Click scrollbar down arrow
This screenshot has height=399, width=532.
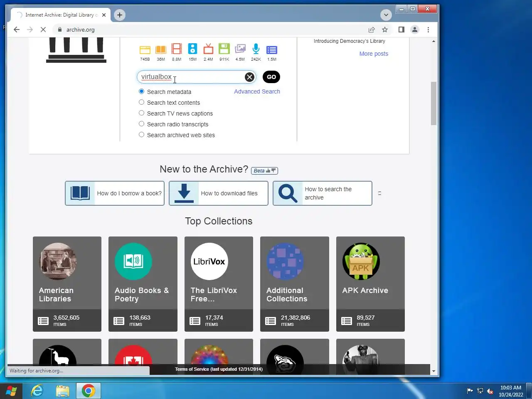pyautogui.click(x=433, y=371)
